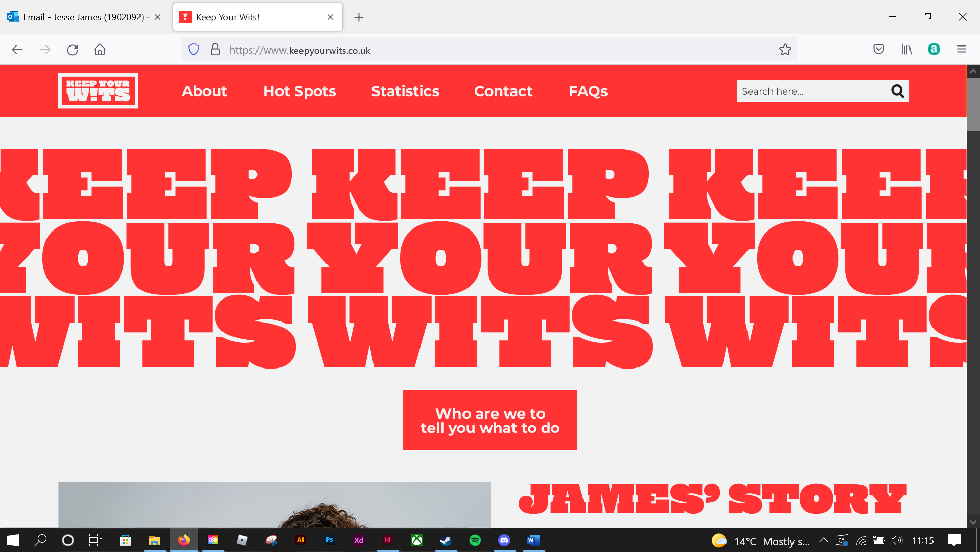
Task: Open File Explorer from taskbar
Action: [x=154, y=540]
